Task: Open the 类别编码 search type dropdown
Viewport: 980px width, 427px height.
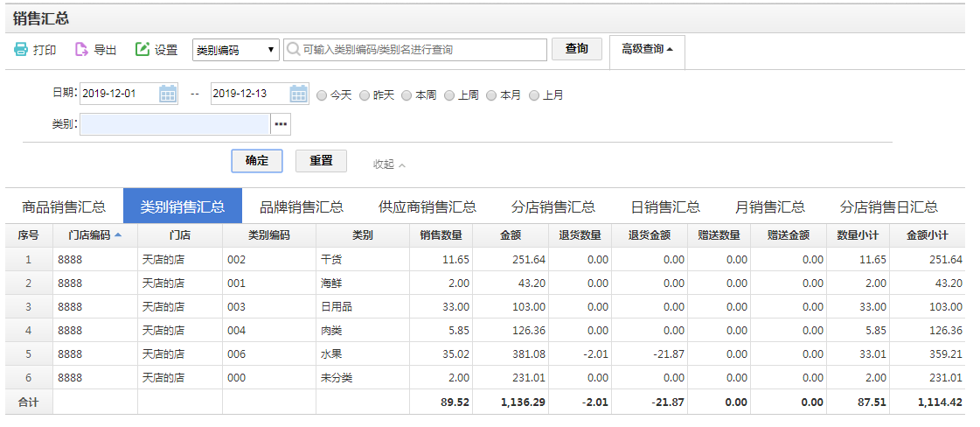Action: [235, 50]
